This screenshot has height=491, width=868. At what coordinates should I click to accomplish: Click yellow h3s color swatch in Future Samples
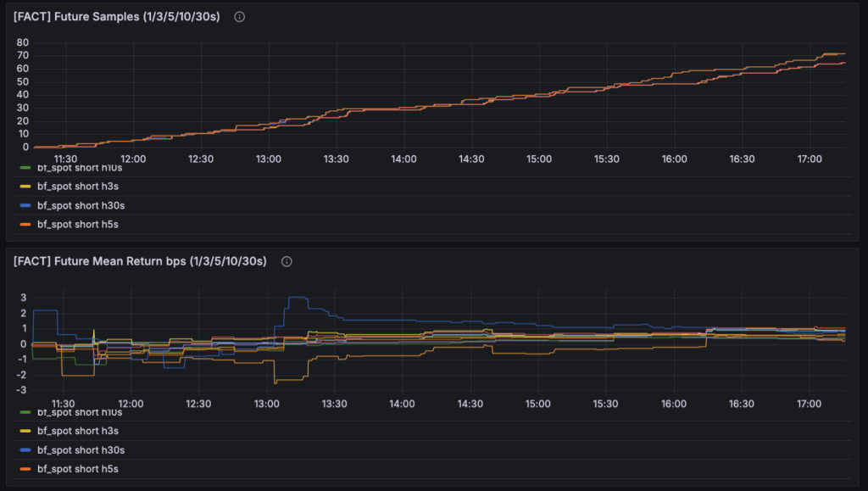25,187
